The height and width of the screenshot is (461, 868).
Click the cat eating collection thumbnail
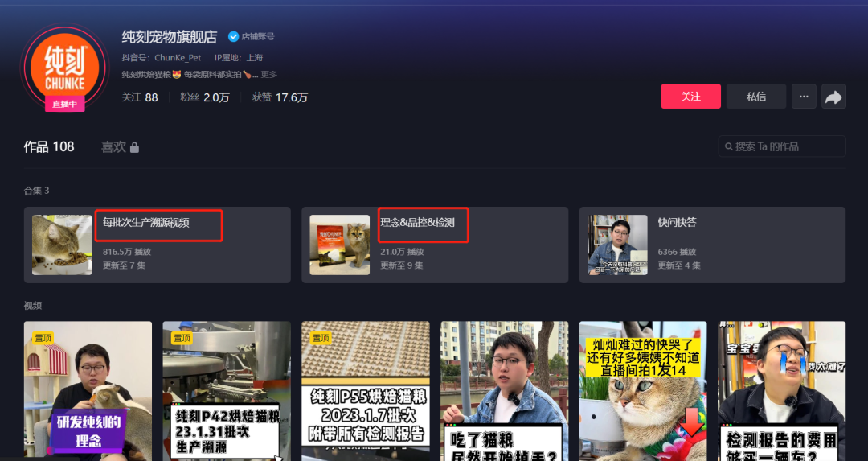click(x=62, y=245)
